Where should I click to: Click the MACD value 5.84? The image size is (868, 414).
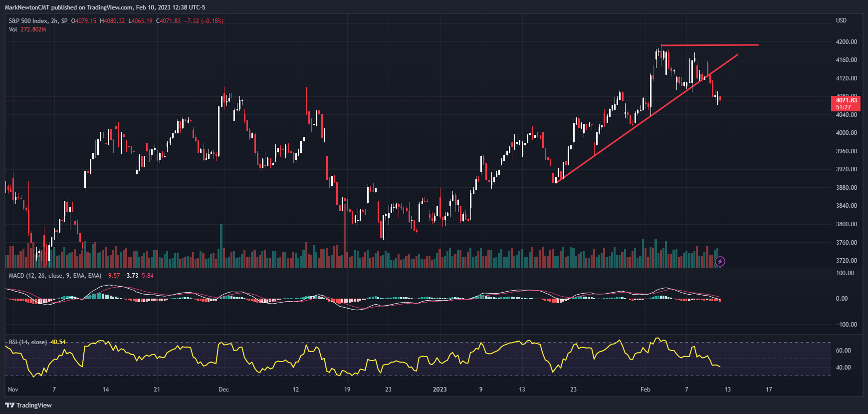tap(148, 276)
